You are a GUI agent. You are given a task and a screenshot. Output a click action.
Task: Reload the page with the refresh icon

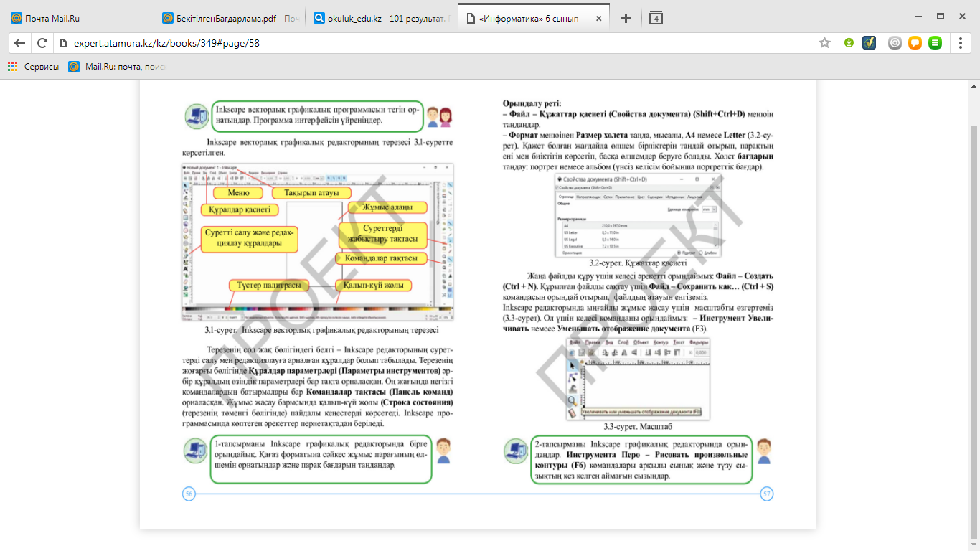tap(42, 43)
